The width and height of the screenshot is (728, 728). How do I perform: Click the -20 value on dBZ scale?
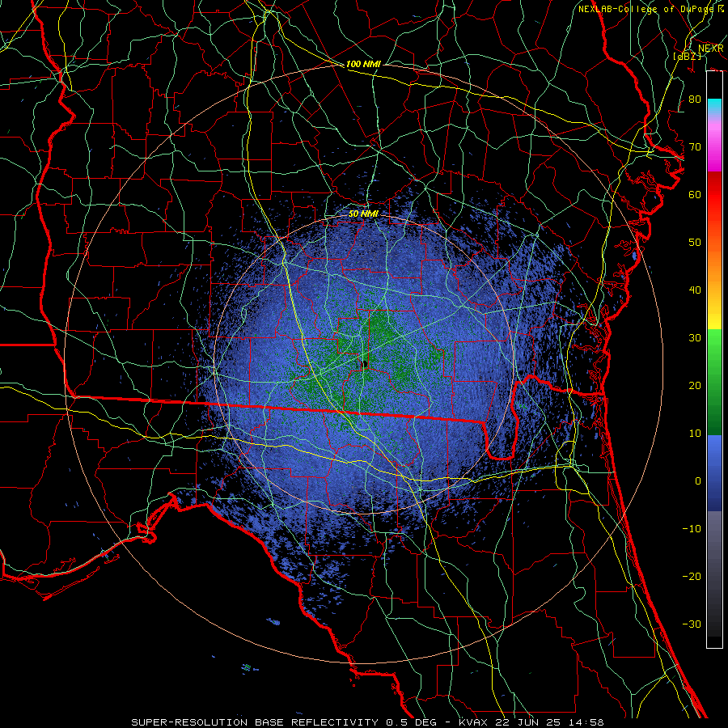tap(692, 576)
